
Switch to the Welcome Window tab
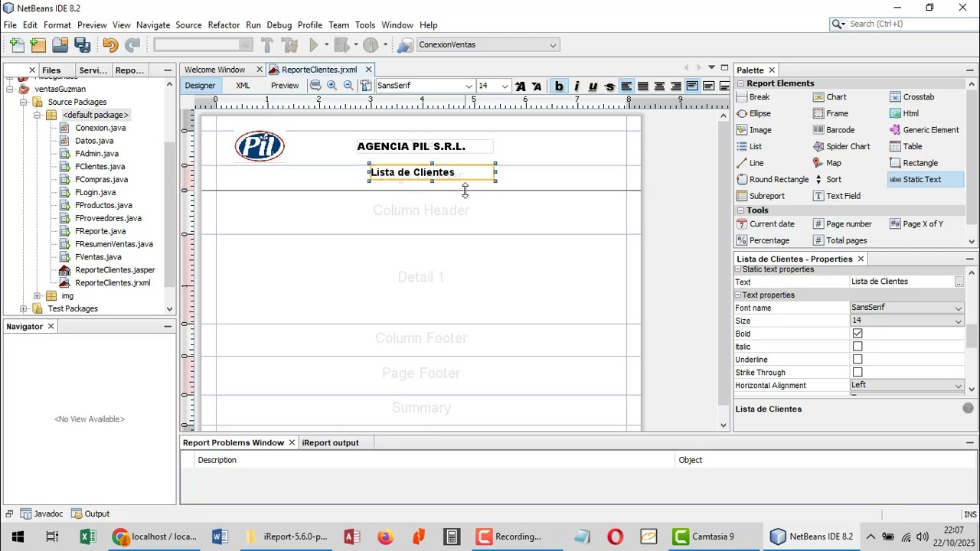215,70
